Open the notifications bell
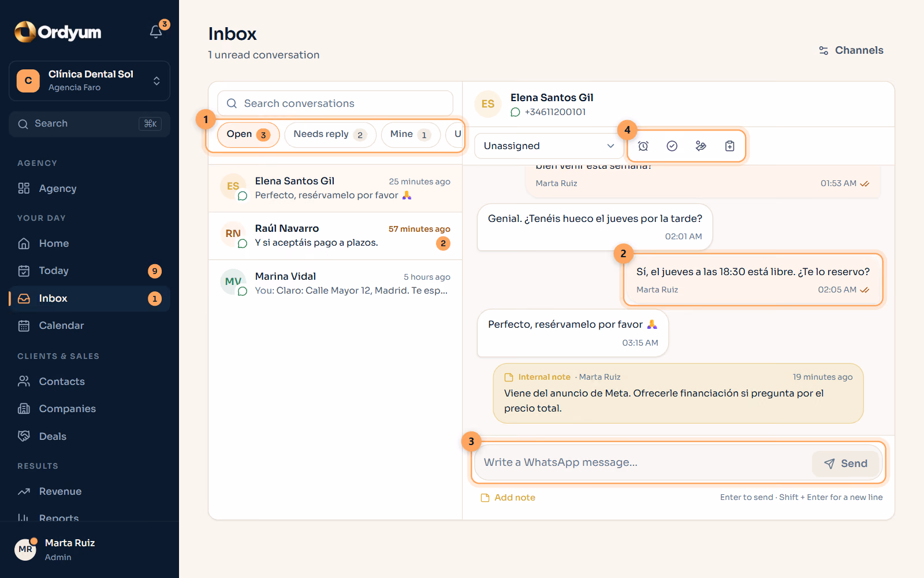This screenshot has height=578, width=924. click(156, 31)
